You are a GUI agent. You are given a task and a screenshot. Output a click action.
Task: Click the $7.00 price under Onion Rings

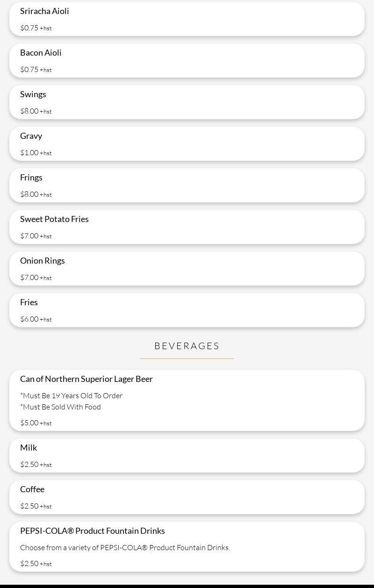tap(29, 278)
